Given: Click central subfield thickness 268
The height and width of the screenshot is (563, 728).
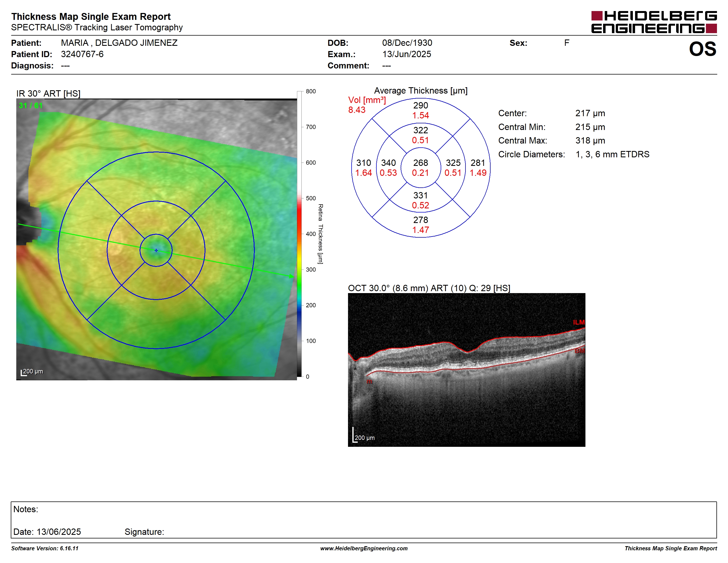Looking at the screenshot, I should [421, 163].
